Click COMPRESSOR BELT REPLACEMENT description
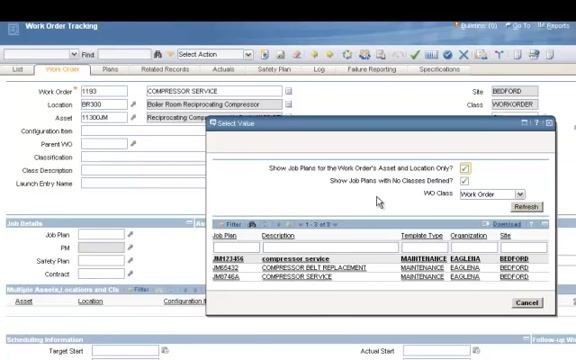 coord(314,268)
